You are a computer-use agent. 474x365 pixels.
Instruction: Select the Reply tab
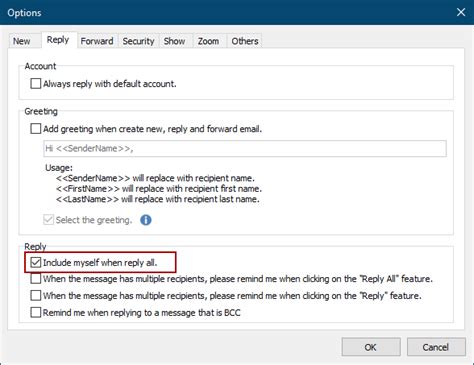click(x=58, y=40)
